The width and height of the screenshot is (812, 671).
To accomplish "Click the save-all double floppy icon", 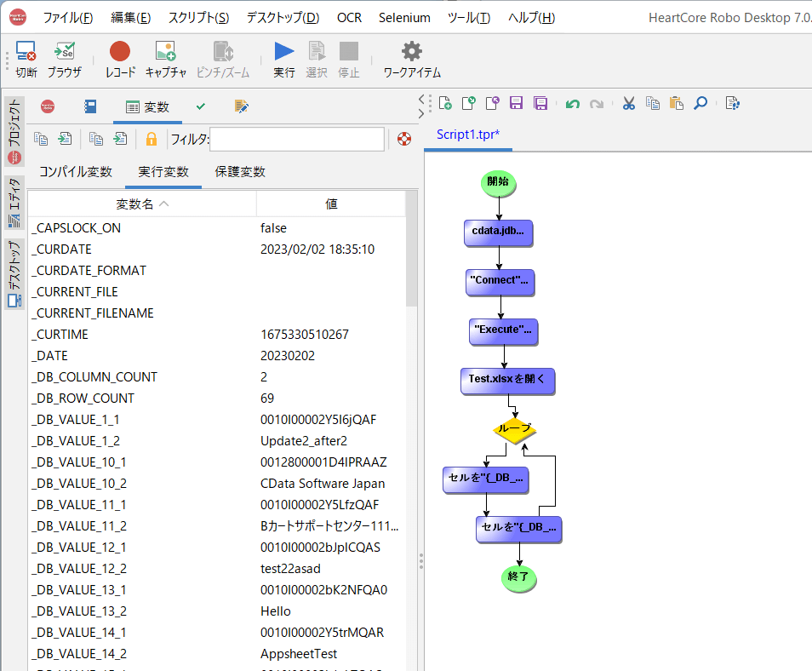I will [x=540, y=103].
